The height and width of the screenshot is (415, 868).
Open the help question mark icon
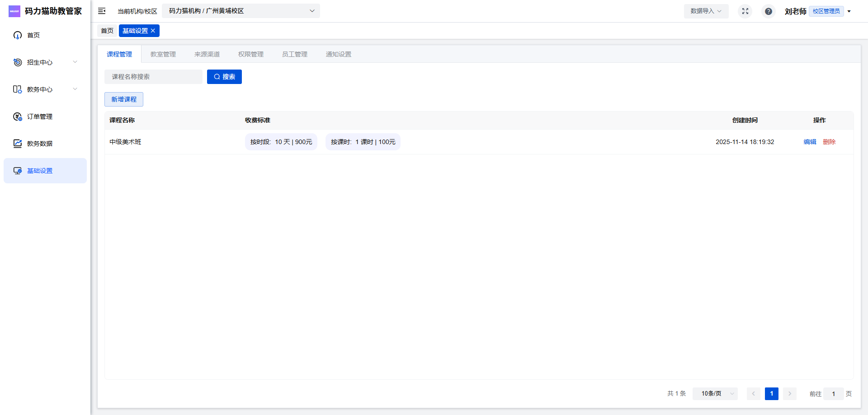point(768,11)
